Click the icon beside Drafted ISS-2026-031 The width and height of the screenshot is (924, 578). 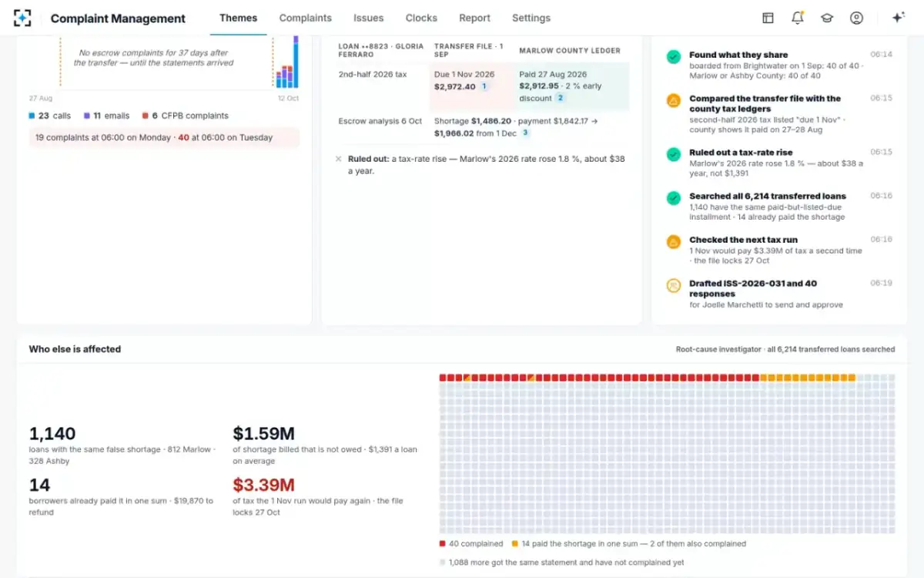tap(674, 285)
